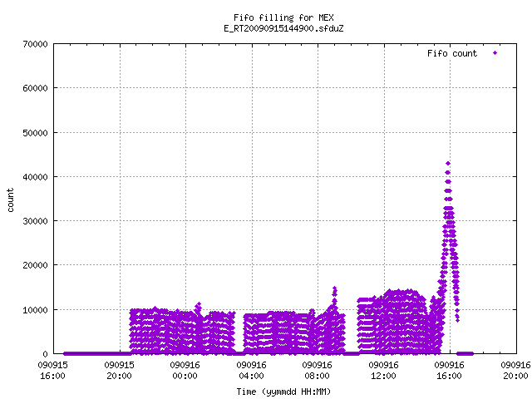The width and height of the screenshot is (532, 399).
Task: Click the '090915 20:00' x-axis tick label
Action: point(120,371)
